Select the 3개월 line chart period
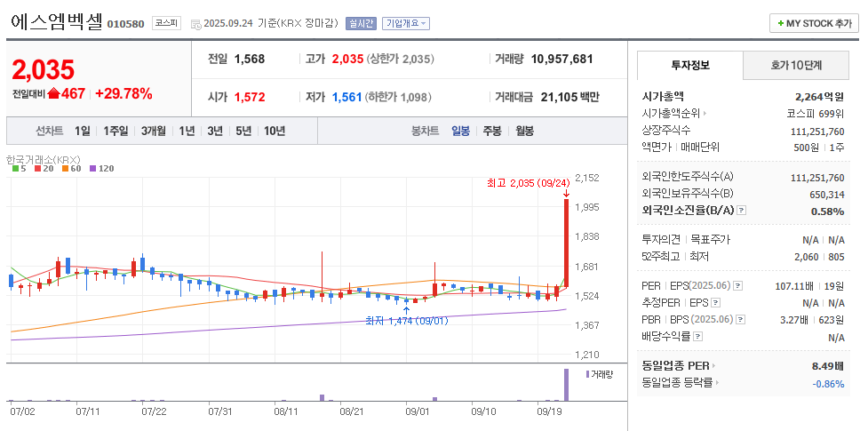The width and height of the screenshot is (868, 431). coord(153,132)
